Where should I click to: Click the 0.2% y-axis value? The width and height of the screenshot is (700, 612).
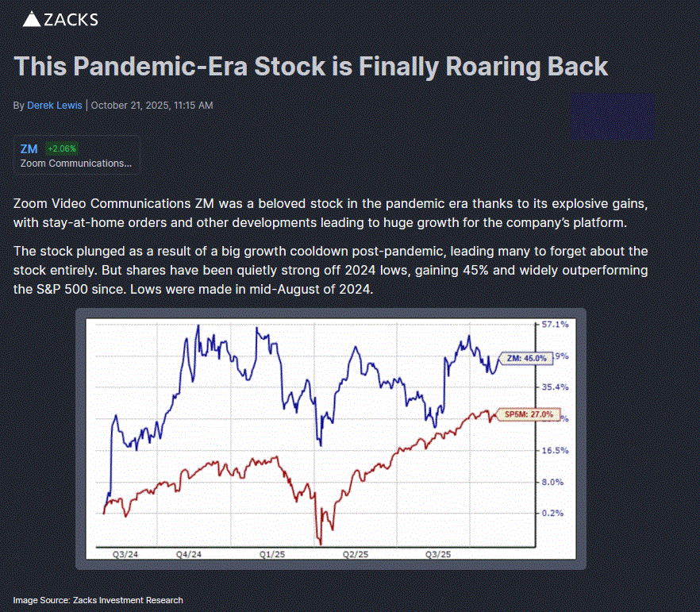(x=553, y=513)
